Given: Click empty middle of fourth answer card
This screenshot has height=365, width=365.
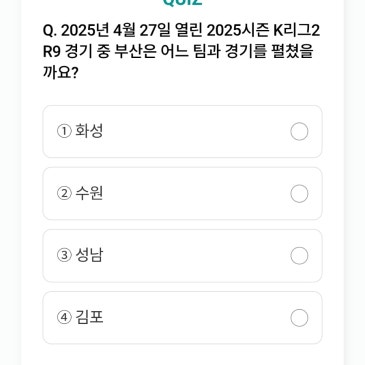Looking at the screenshot, I should point(197,318).
